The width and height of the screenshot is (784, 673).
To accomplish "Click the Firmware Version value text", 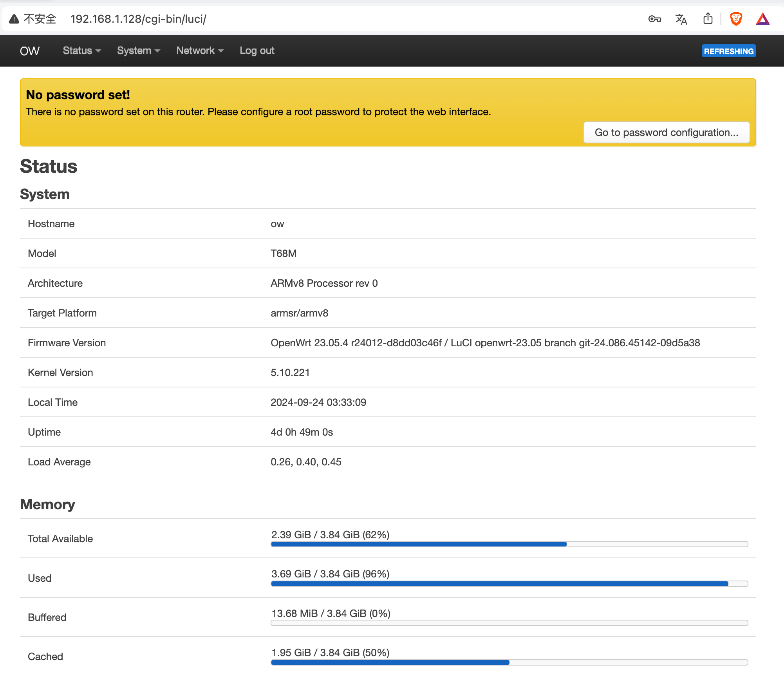I will pyautogui.click(x=485, y=343).
